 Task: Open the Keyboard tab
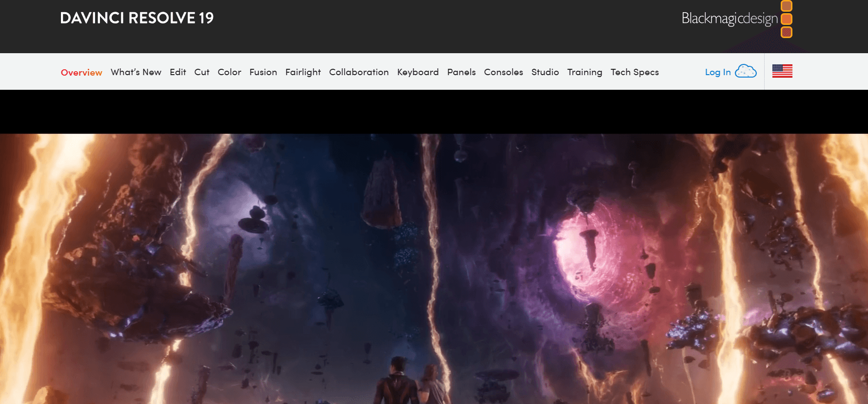coord(418,72)
